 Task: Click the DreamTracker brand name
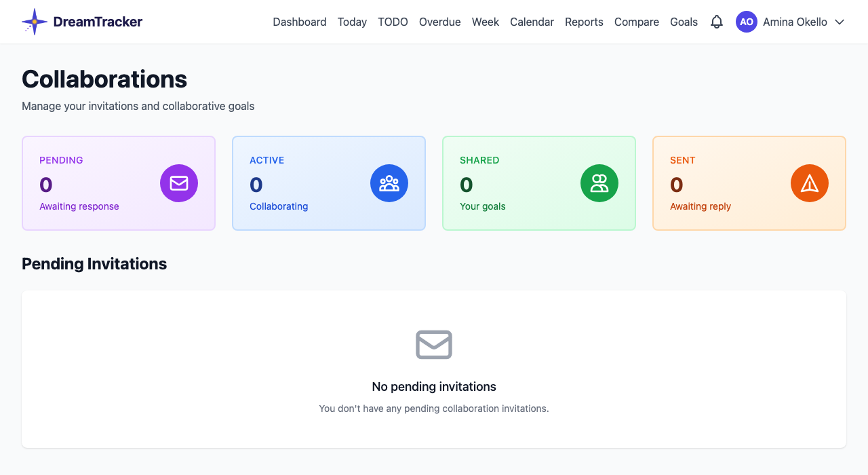pos(98,22)
